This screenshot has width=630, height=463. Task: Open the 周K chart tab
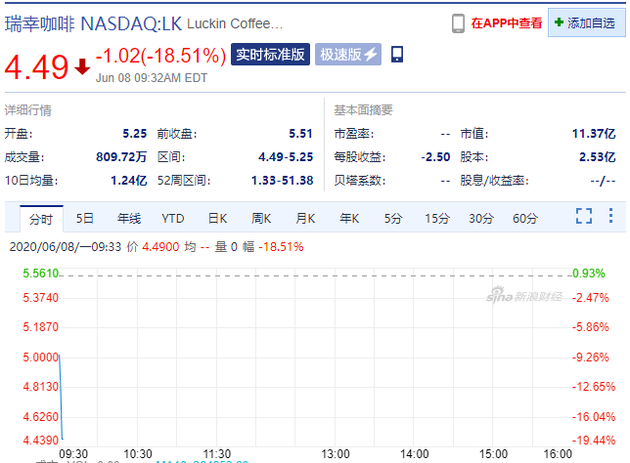[261, 219]
